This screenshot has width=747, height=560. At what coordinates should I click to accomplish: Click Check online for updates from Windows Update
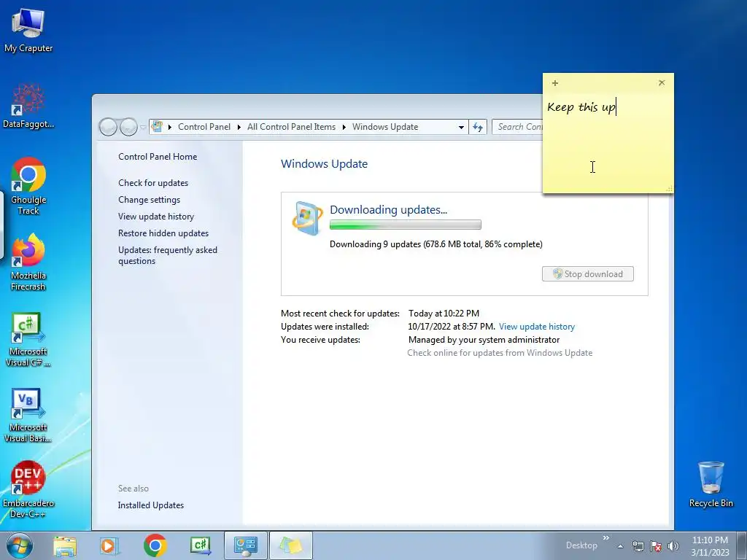tap(500, 353)
